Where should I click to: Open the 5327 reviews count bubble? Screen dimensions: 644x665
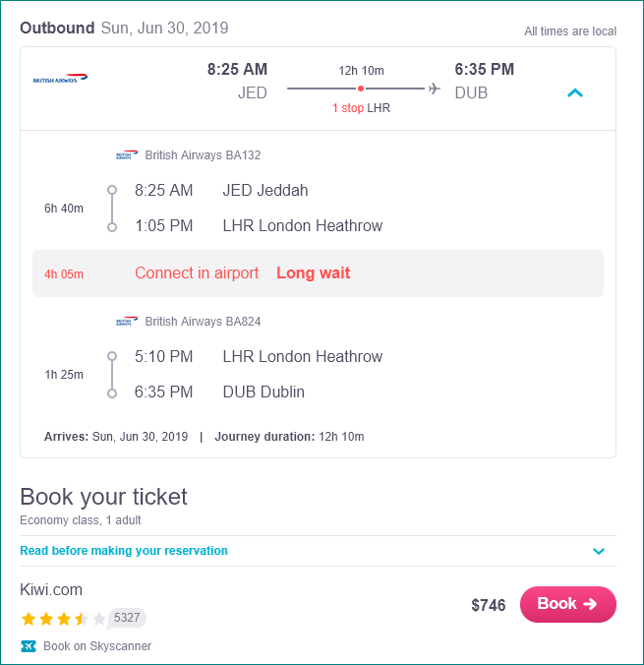coord(126,618)
